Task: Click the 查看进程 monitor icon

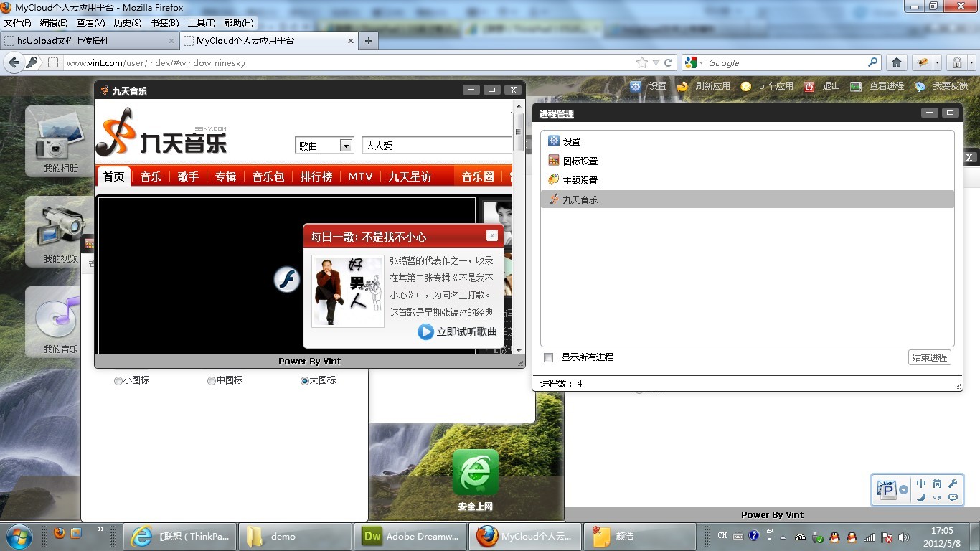Action: pyautogui.click(x=856, y=86)
